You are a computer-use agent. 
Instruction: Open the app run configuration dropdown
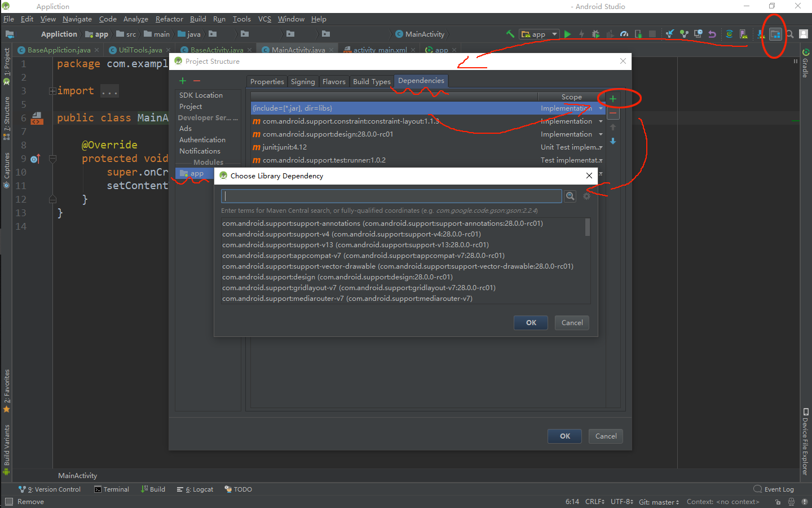[540, 34]
